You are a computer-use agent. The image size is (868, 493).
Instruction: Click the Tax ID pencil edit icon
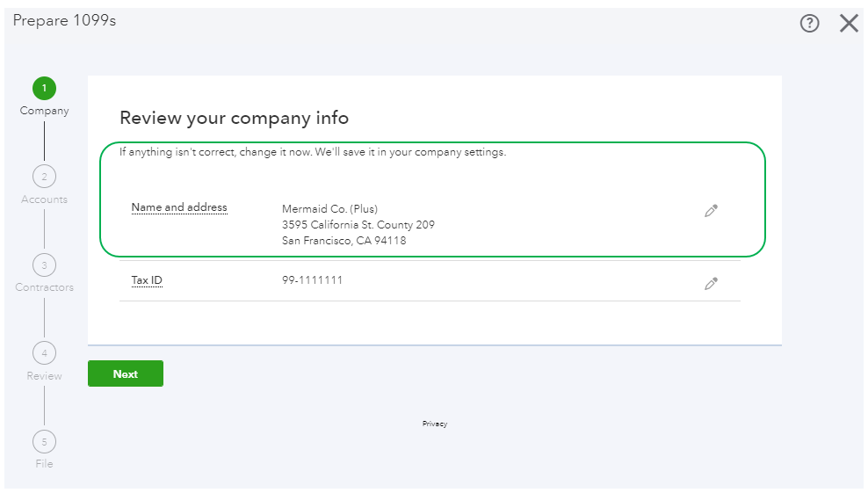(712, 284)
